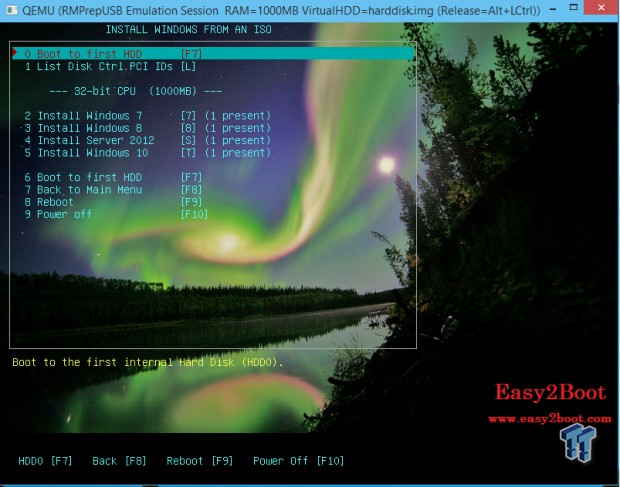Choose '1 List Disk Ctrl.PCI IDs' entry

point(110,66)
